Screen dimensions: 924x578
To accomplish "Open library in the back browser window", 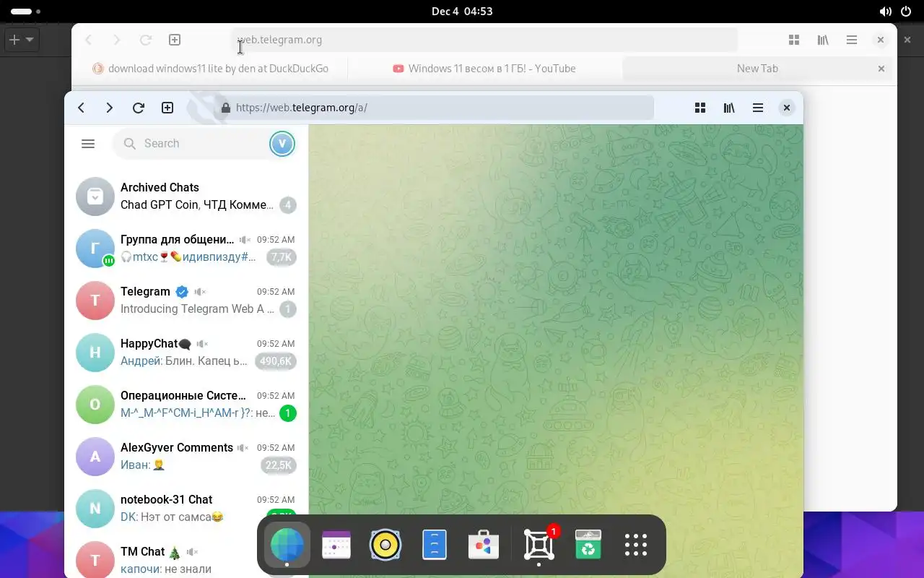I will 823,40.
